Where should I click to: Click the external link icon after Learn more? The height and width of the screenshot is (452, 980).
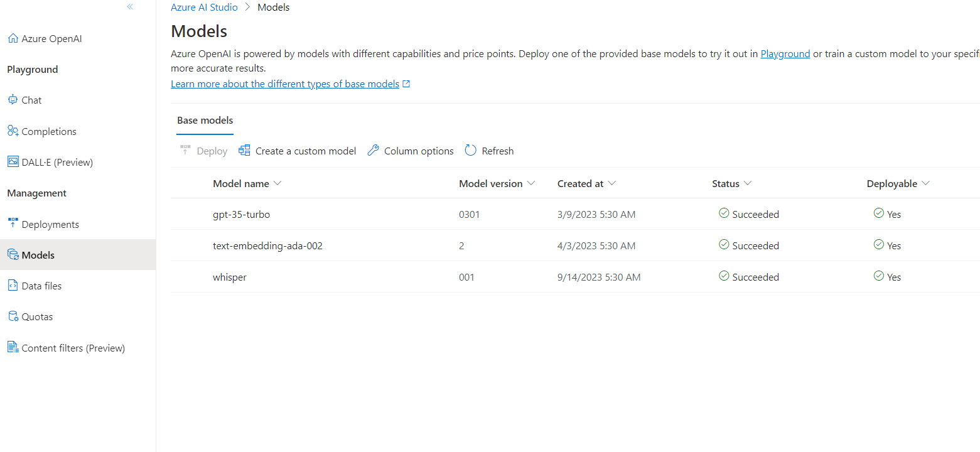[406, 83]
